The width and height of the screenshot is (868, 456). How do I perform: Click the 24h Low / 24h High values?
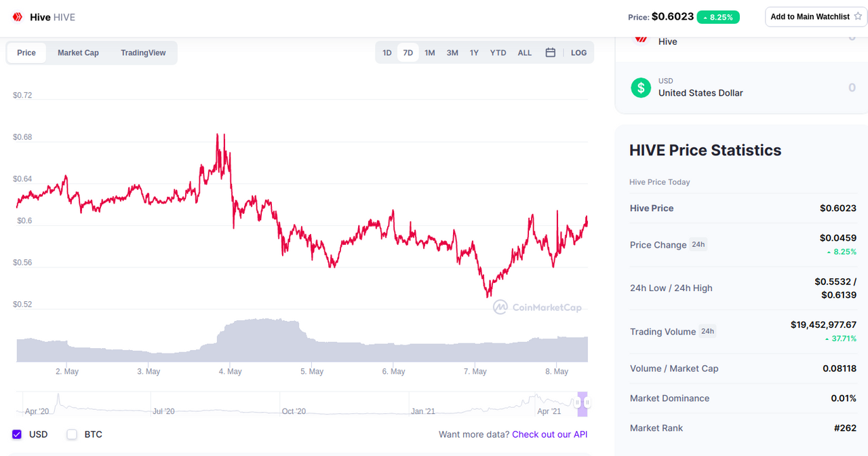pyautogui.click(x=835, y=288)
